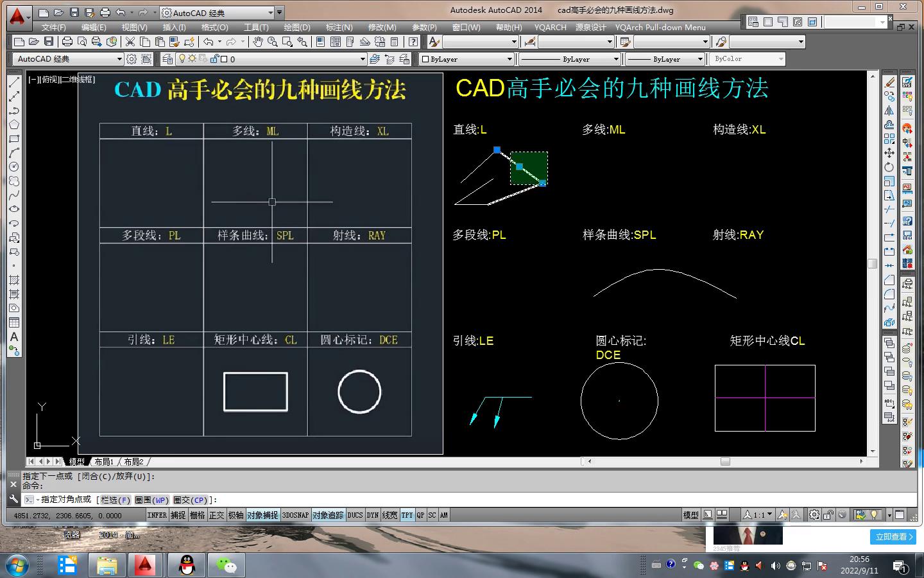The image size is (924, 578).
Task: Toggle 栅格 grid display
Action: coord(198,515)
